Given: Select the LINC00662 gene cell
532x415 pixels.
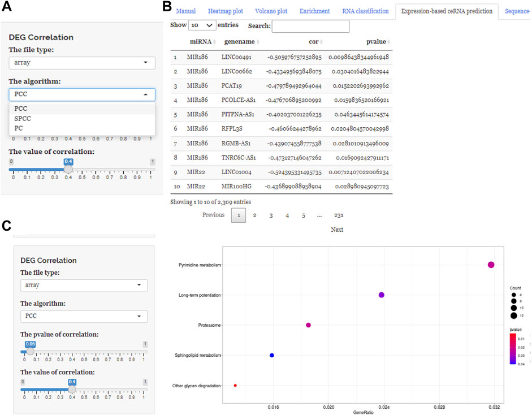Looking at the screenshot, I should click(x=237, y=72).
